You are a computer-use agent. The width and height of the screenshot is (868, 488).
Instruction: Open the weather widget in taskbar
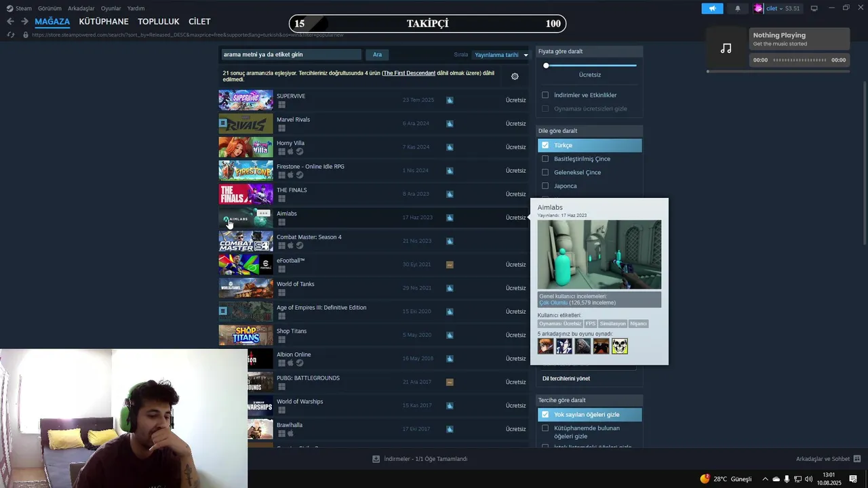pyautogui.click(x=726, y=479)
